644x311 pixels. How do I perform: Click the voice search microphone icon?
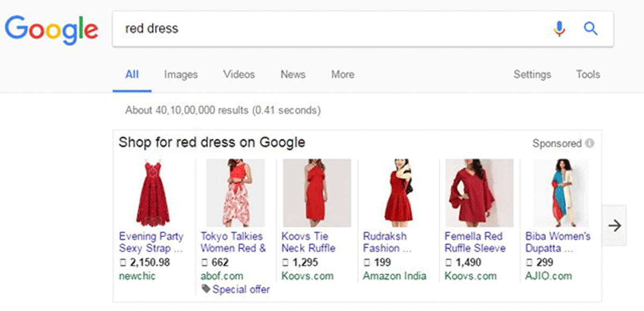point(559,28)
